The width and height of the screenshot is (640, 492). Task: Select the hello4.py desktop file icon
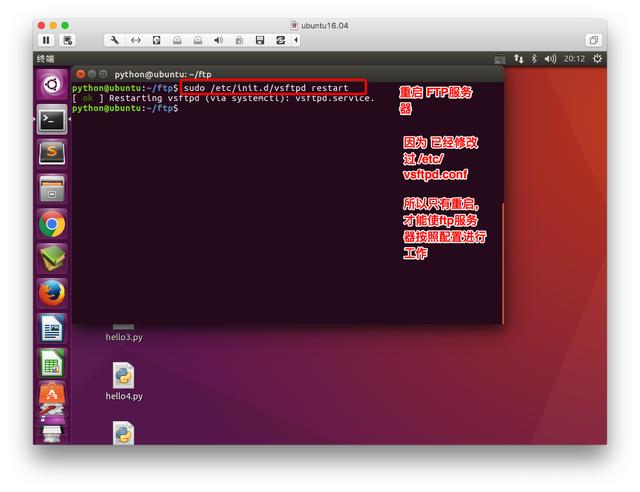123,375
